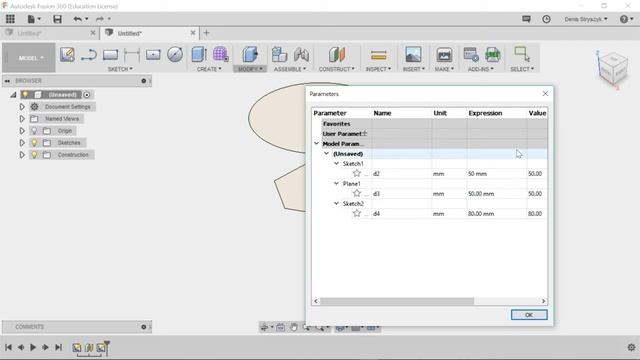Favorite the d3 parameter star

[x=357, y=193]
